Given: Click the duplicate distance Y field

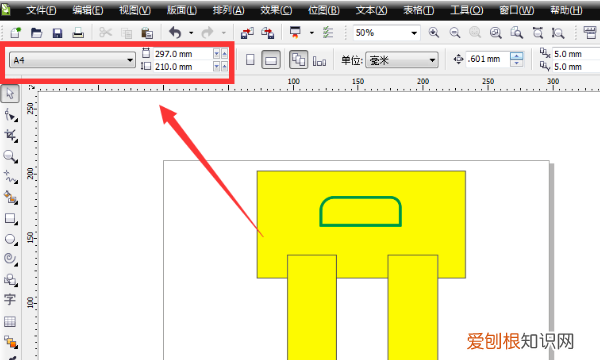Looking at the screenshot, I should [576, 67].
